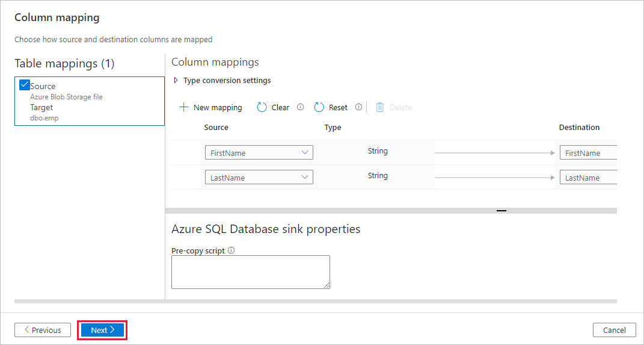Click the LastName destination field
Screen dimensions: 644x345
coord(587,178)
